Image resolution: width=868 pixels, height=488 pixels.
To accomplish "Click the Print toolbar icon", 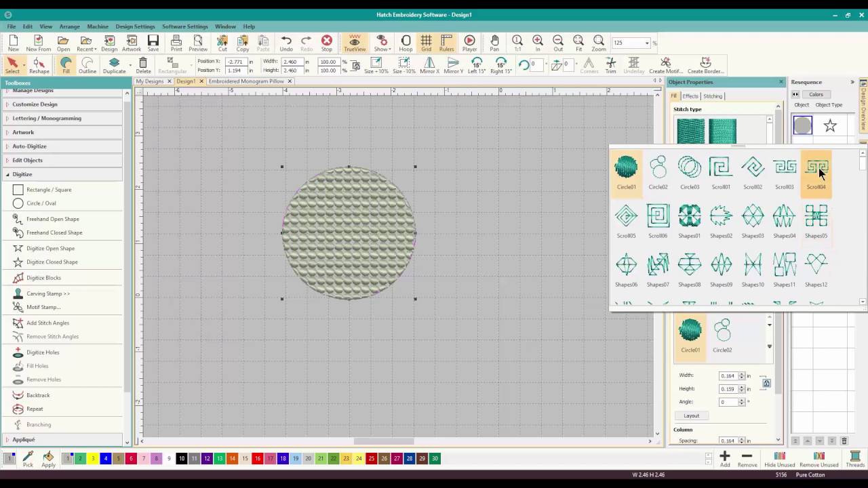I will coord(176,43).
